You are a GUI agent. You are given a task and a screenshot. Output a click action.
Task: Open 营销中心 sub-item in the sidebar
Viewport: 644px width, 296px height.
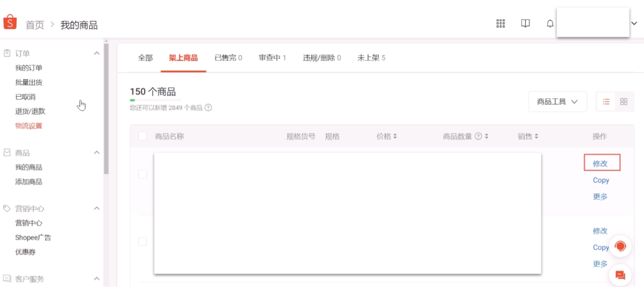pos(29,223)
